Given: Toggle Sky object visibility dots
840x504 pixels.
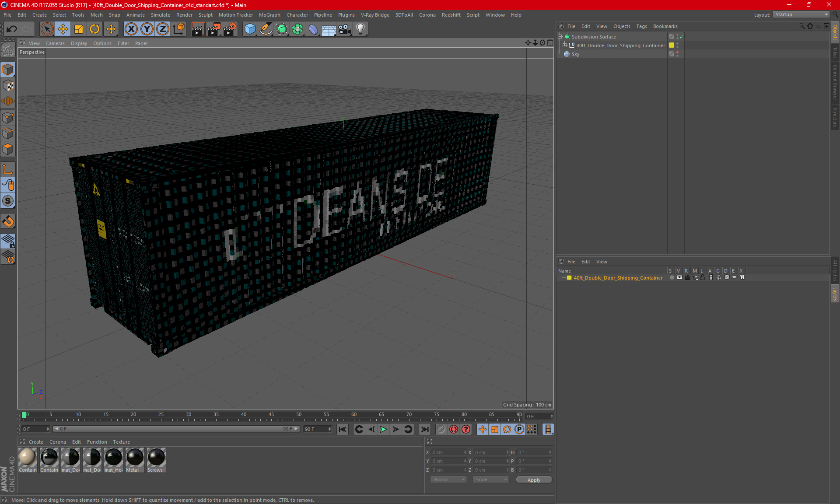Looking at the screenshot, I should pos(677,54).
